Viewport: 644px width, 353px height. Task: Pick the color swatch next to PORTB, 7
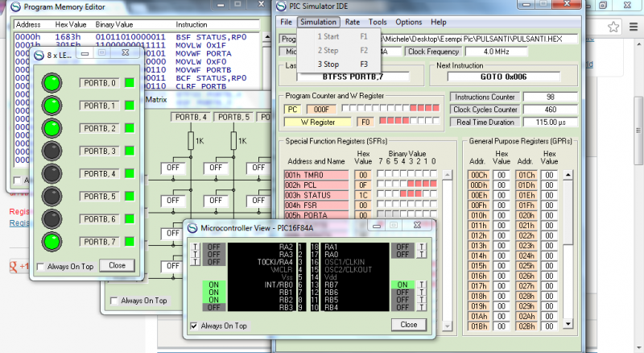130,242
